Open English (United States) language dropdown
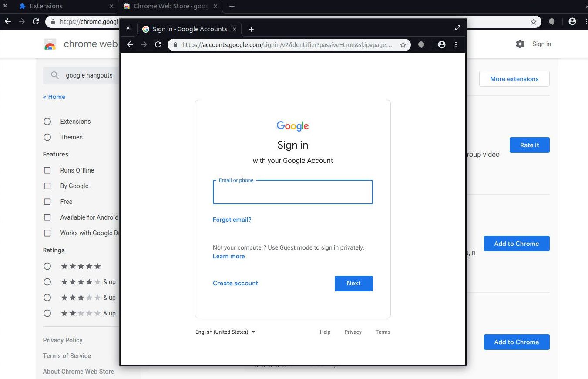This screenshot has width=588, height=379. point(225,332)
